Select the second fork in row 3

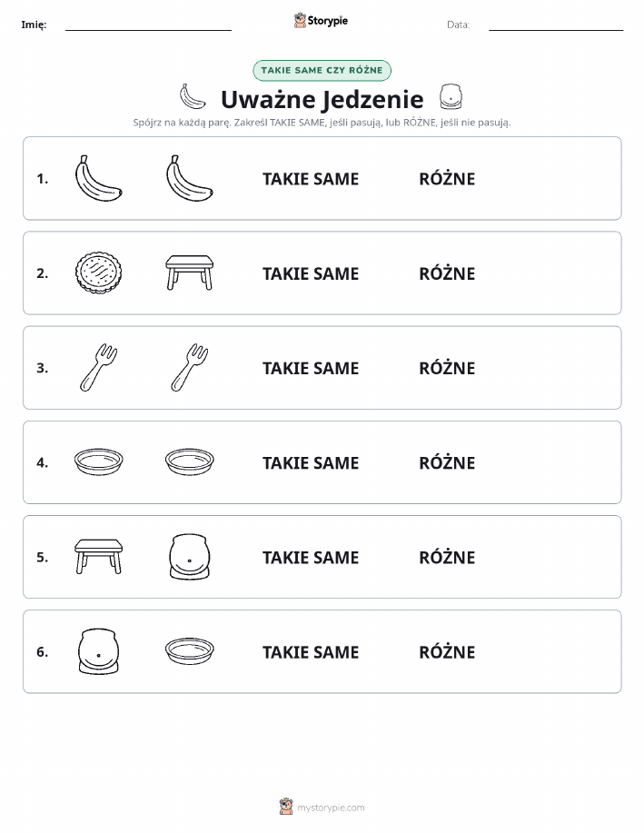tap(189, 368)
